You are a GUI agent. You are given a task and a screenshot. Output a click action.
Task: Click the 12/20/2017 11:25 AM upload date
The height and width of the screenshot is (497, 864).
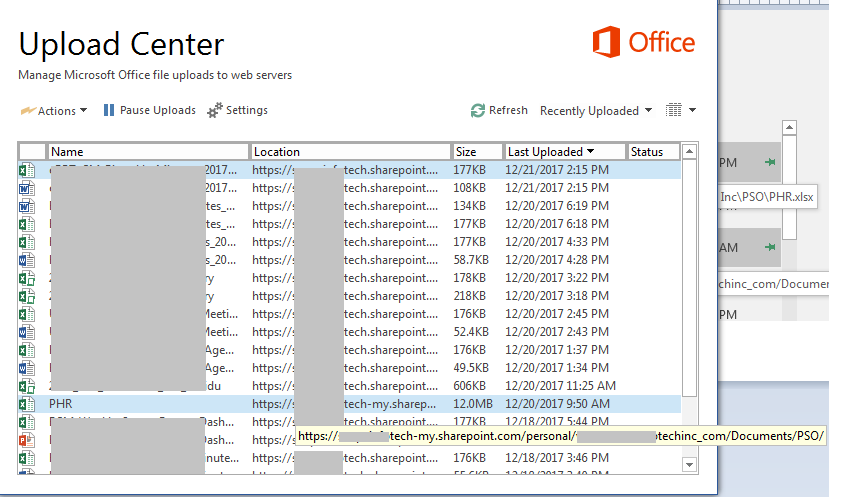560,386
